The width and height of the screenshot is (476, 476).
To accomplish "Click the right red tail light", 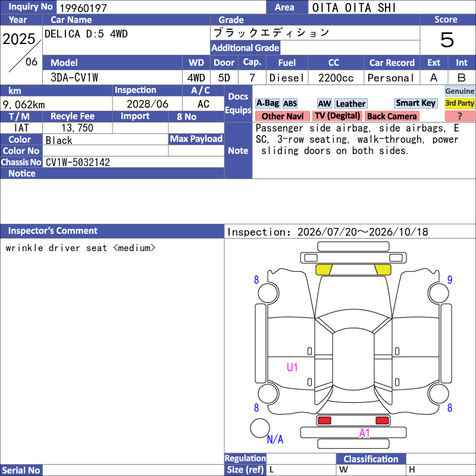I will click(382, 421).
